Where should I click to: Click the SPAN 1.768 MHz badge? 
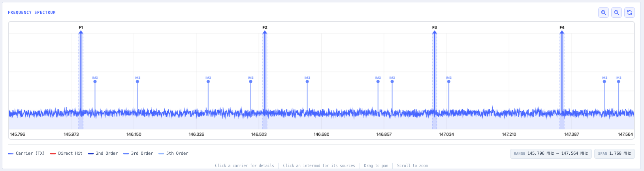pos(614,154)
